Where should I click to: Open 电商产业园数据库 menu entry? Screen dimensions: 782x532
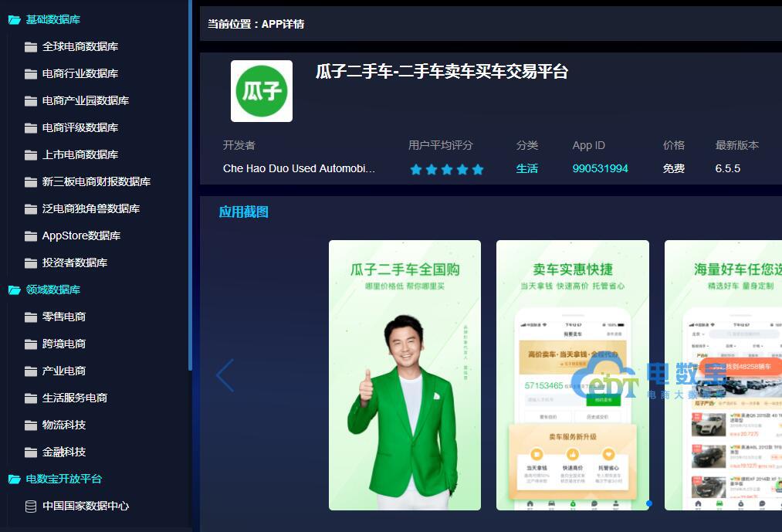[x=86, y=100]
